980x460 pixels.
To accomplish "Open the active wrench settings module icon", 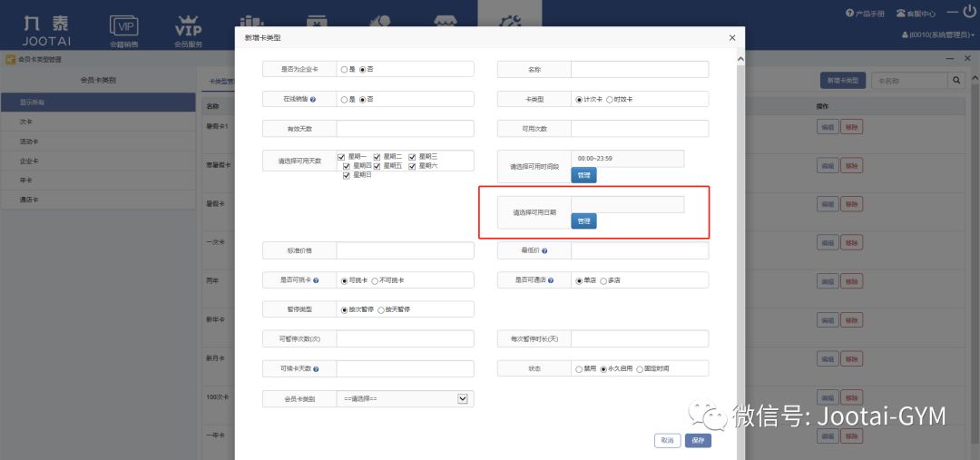I will point(509,21).
